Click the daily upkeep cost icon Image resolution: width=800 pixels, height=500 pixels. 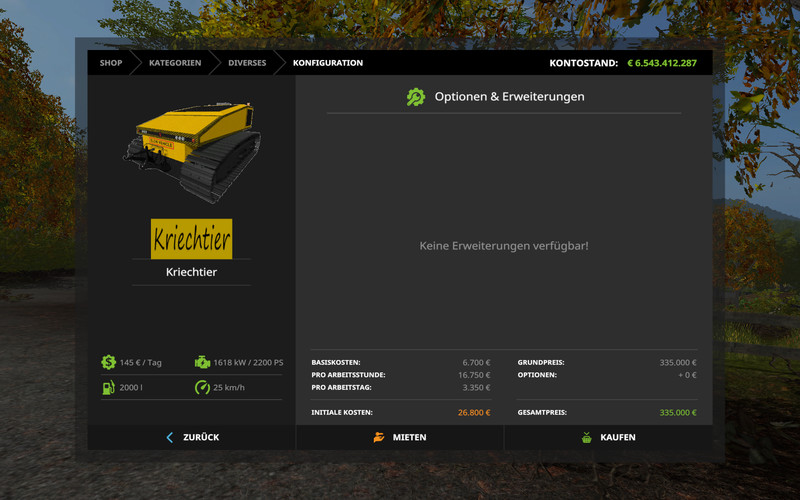point(108,362)
